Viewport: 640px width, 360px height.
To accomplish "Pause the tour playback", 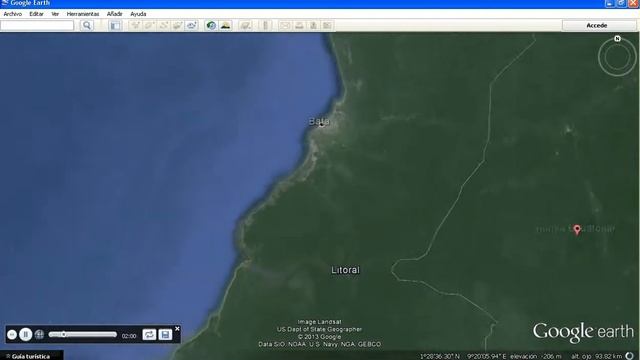I will (25, 335).
